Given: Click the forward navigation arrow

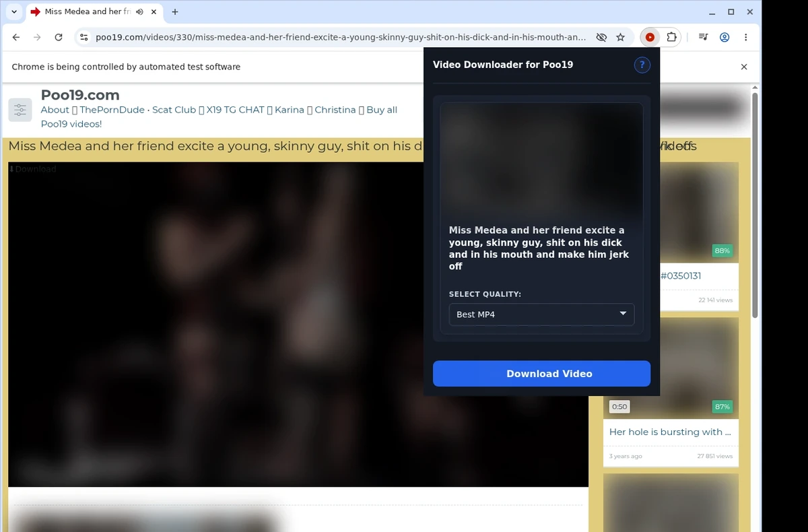Looking at the screenshot, I should pos(37,38).
